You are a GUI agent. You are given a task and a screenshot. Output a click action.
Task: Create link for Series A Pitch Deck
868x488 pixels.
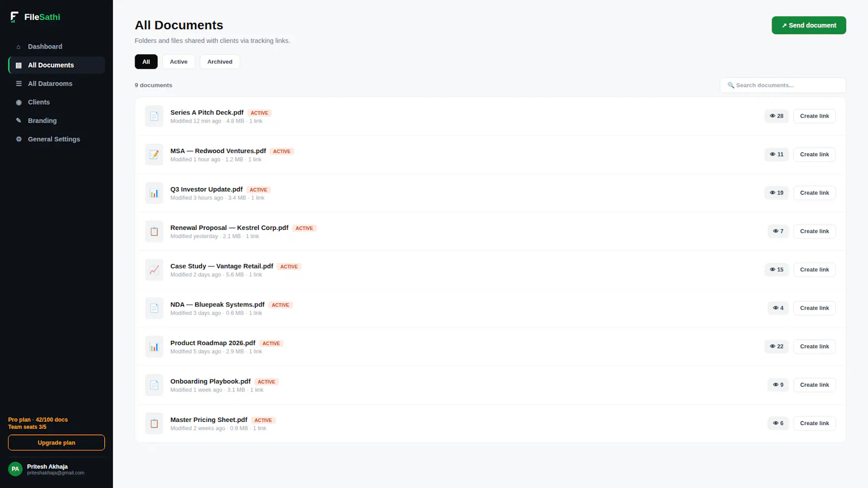coord(814,116)
